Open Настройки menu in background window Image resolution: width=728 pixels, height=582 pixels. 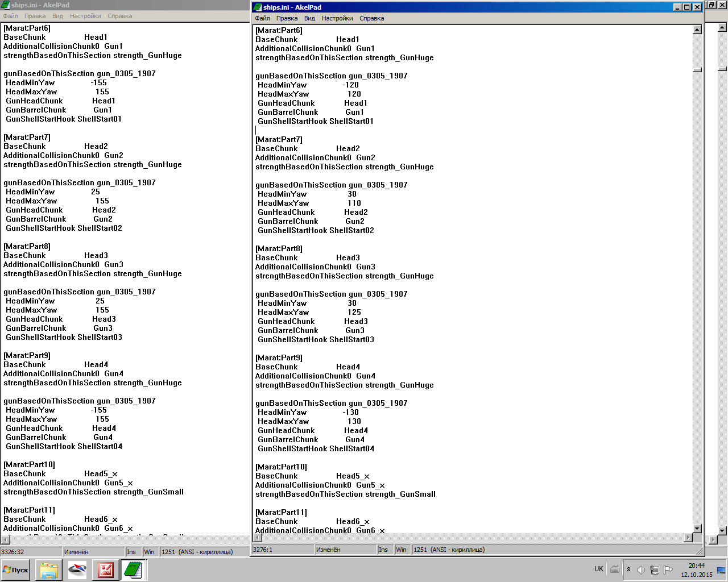click(x=85, y=16)
